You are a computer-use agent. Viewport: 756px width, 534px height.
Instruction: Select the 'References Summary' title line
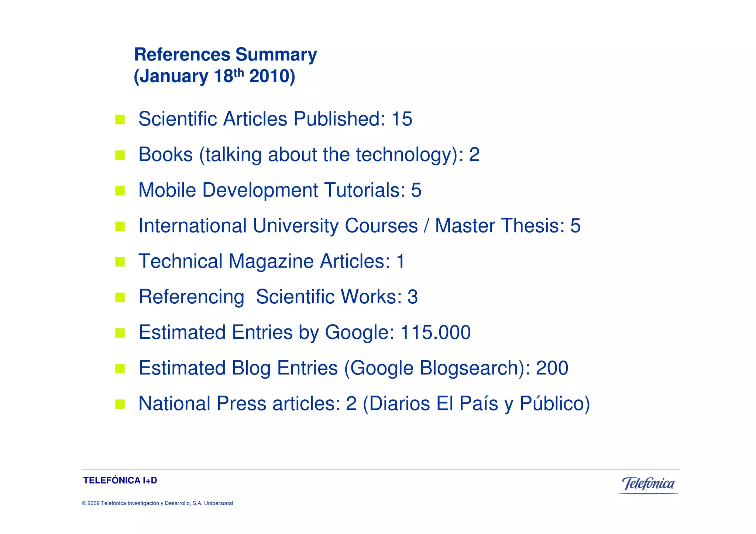(x=226, y=55)
